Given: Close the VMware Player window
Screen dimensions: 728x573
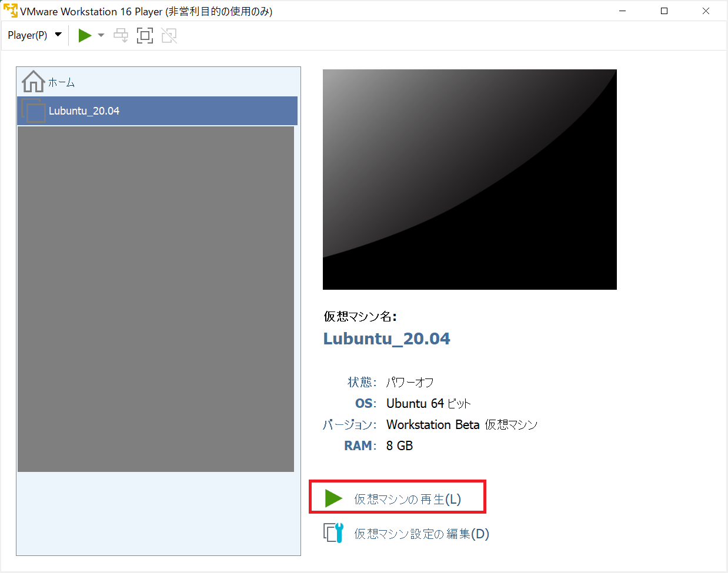Looking at the screenshot, I should (706, 11).
